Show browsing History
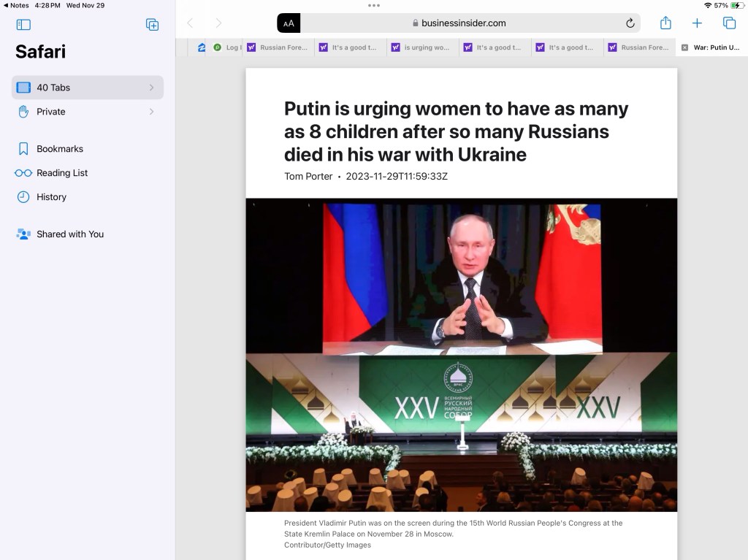 click(x=51, y=197)
